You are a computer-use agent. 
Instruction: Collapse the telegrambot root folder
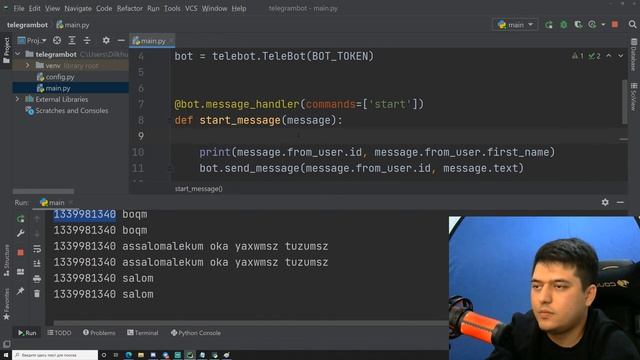tap(18, 54)
